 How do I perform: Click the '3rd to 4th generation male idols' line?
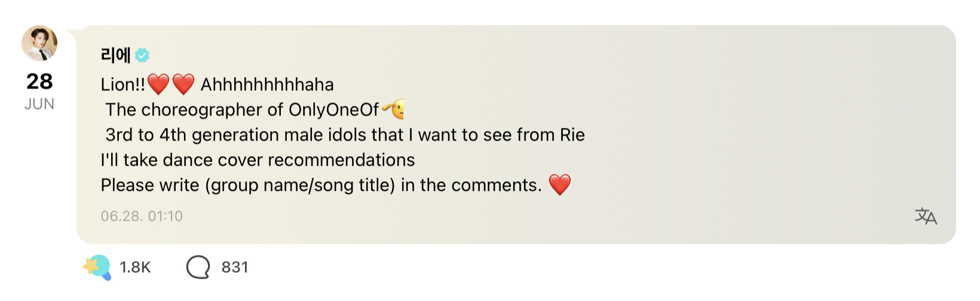click(x=345, y=135)
